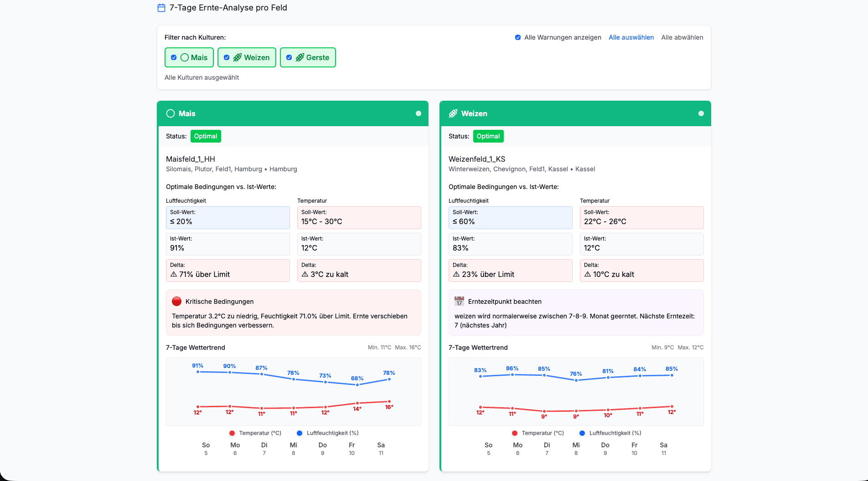Click the 10° temperature point in Weizen chart

[x=608, y=410]
